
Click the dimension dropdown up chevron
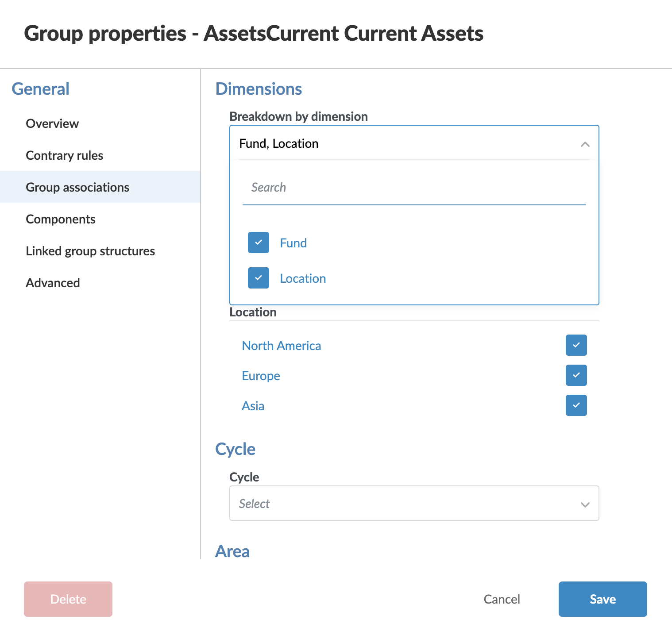pyautogui.click(x=585, y=144)
